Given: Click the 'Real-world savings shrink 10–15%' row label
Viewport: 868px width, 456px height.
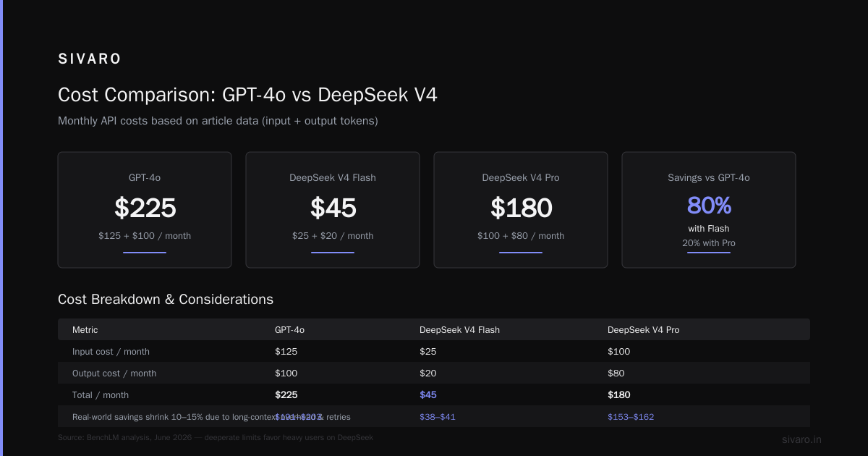Looking at the screenshot, I should [x=211, y=416].
